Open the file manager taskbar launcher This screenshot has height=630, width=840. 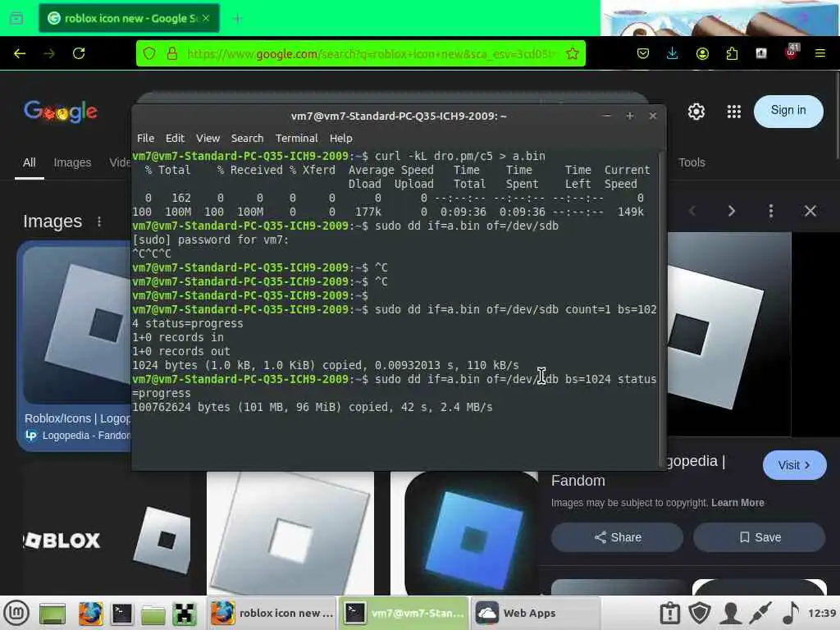click(153, 614)
